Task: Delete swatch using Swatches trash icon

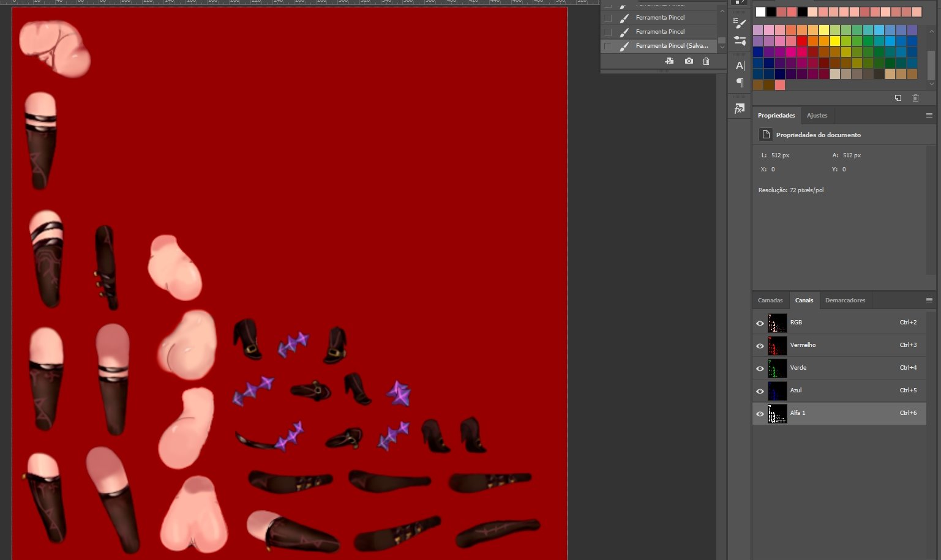Action: (x=915, y=98)
